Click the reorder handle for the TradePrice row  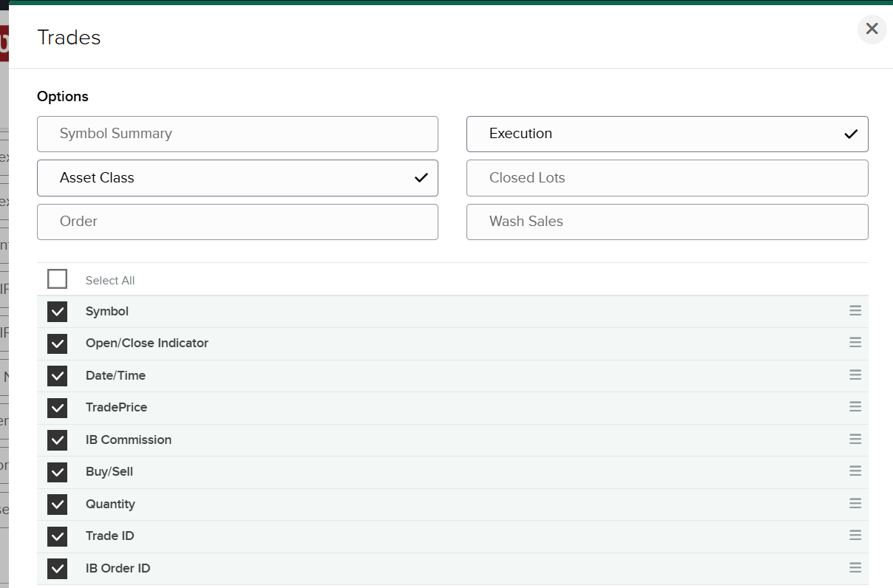tap(855, 407)
